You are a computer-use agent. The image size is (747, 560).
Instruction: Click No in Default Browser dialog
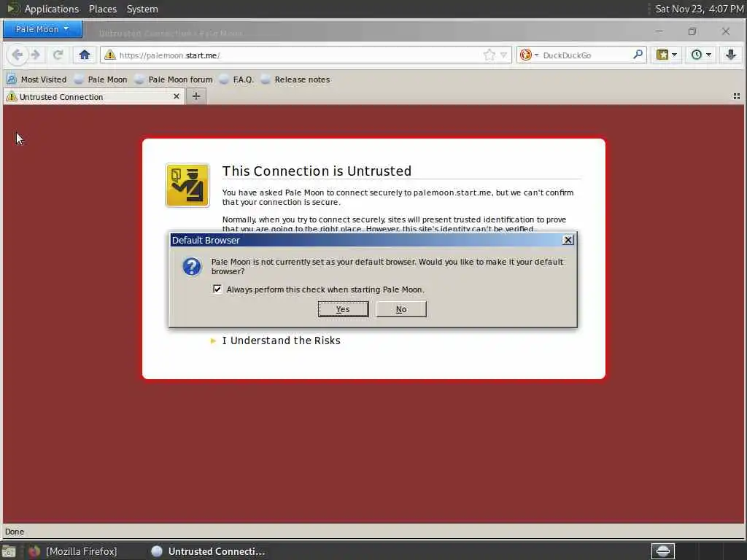(401, 309)
